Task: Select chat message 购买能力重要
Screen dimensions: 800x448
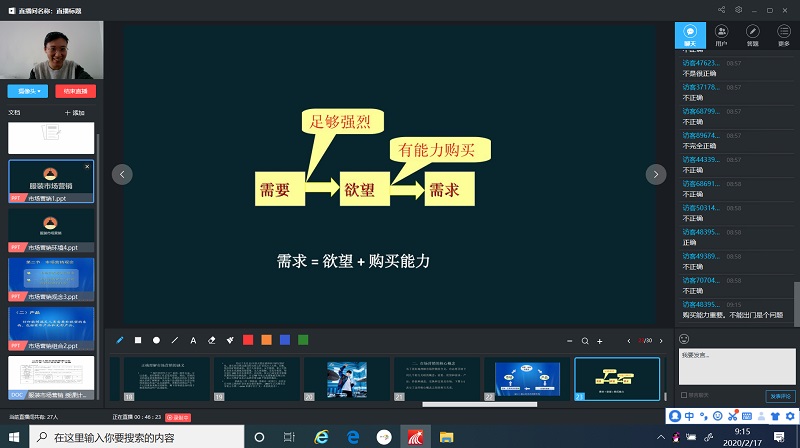Action: coord(733,315)
